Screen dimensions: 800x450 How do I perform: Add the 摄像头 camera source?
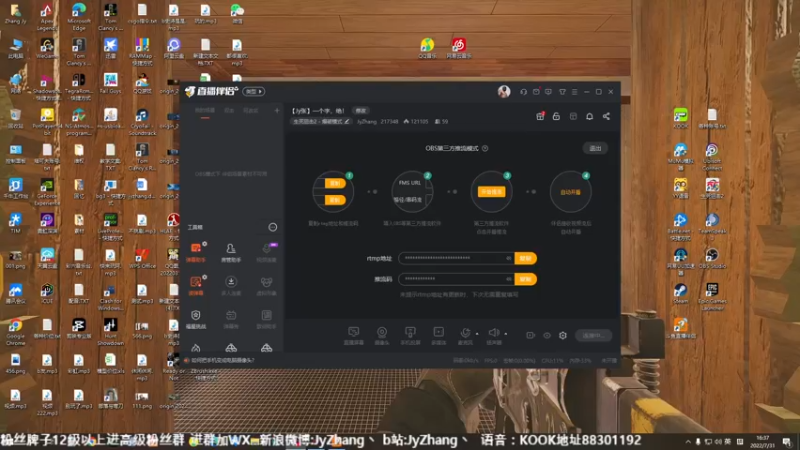382,335
